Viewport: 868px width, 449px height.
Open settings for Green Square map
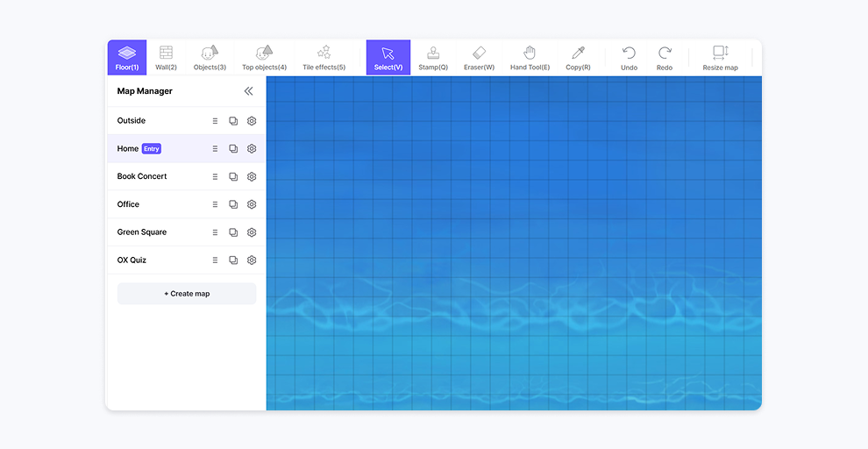tap(252, 232)
